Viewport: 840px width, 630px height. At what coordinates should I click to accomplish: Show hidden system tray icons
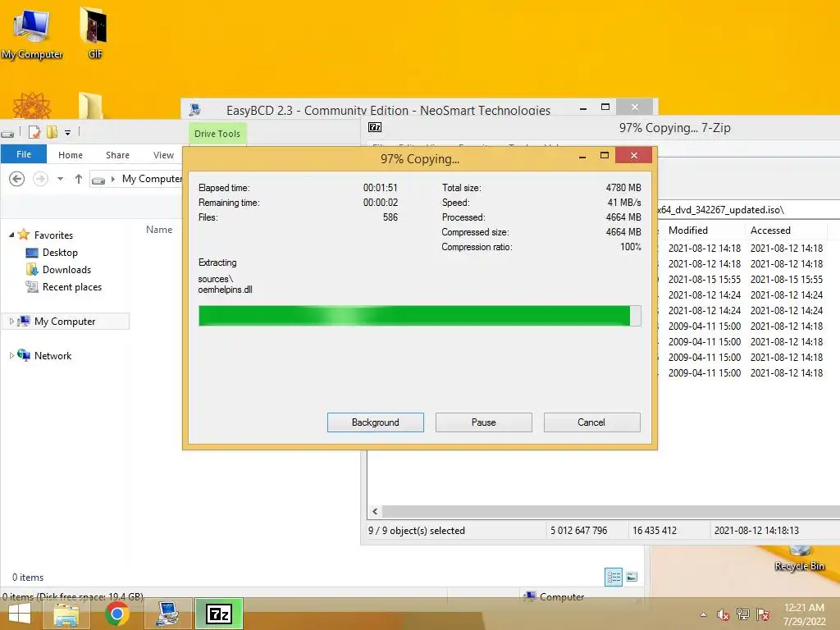point(703,614)
